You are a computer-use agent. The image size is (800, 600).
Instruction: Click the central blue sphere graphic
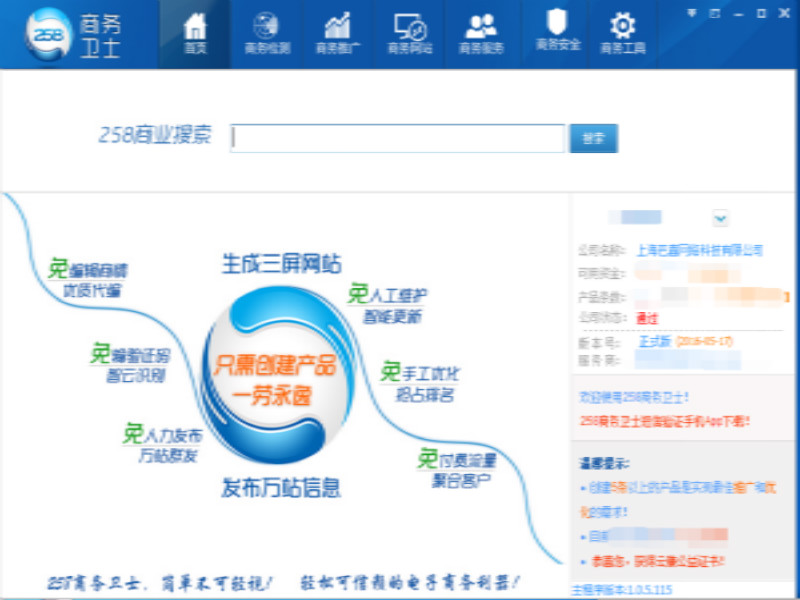279,375
